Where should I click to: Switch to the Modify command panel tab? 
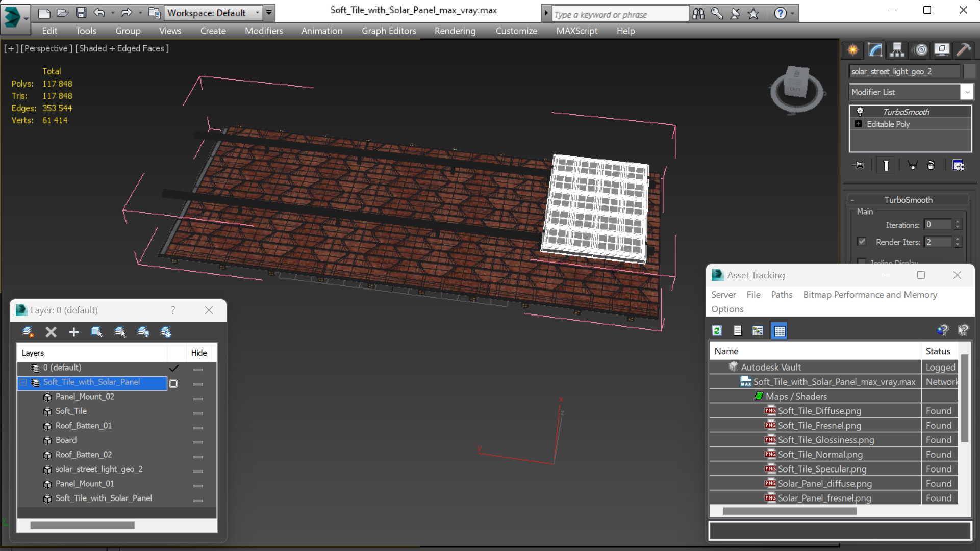pos(875,49)
